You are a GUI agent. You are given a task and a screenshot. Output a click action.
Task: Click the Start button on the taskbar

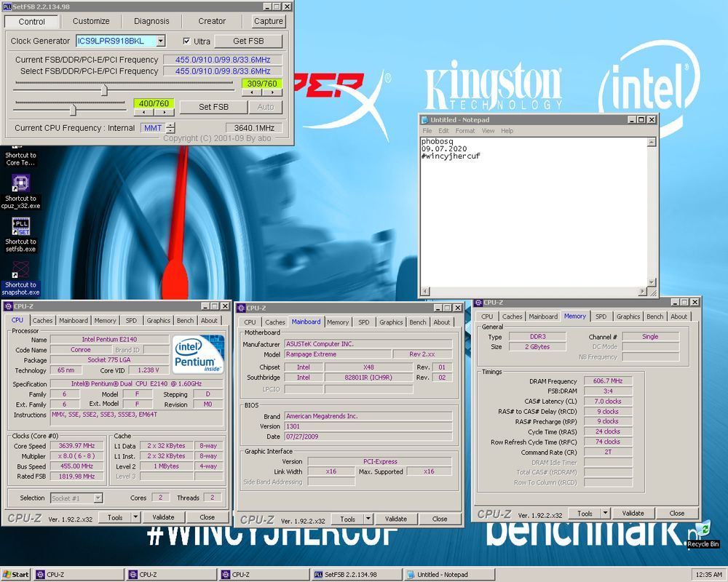[16, 575]
